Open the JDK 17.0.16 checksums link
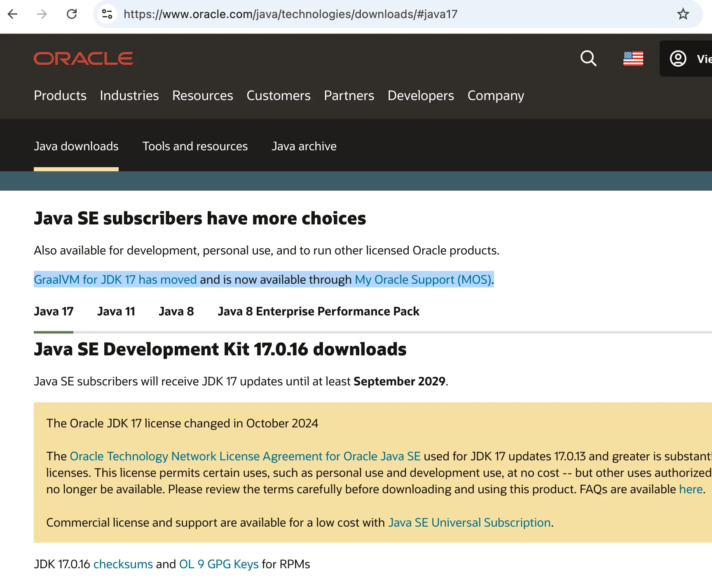The image size is (712, 588). (123, 564)
